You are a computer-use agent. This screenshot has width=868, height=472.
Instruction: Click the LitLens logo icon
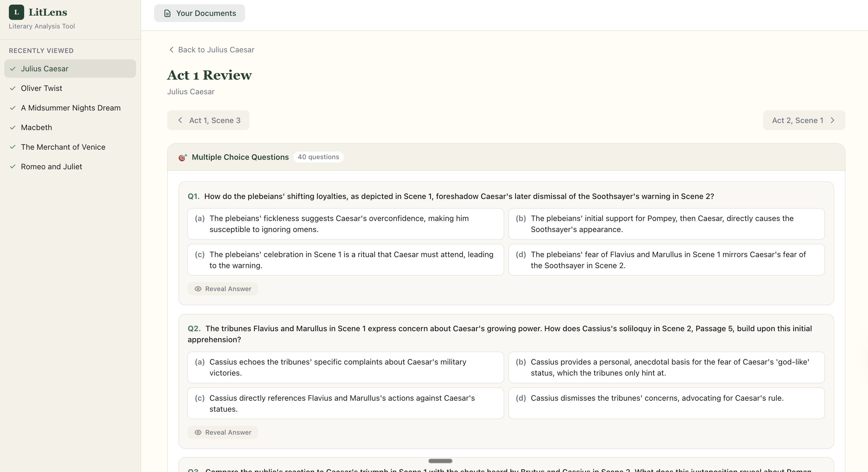[x=16, y=12]
